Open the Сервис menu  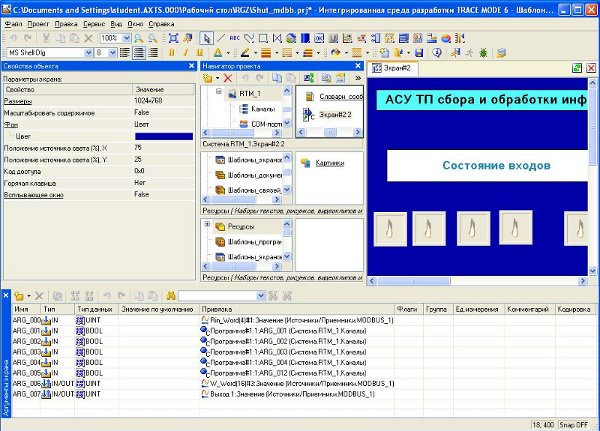94,24
